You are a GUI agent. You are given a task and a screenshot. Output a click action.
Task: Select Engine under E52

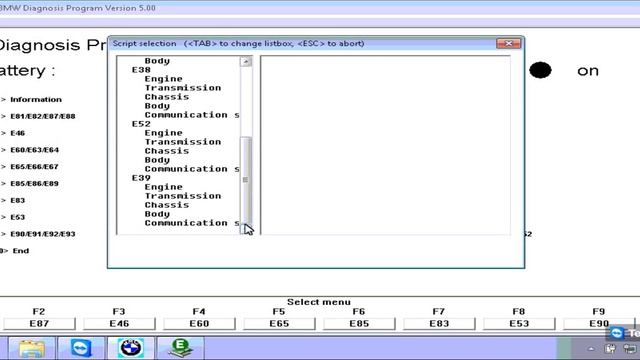[x=163, y=133]
